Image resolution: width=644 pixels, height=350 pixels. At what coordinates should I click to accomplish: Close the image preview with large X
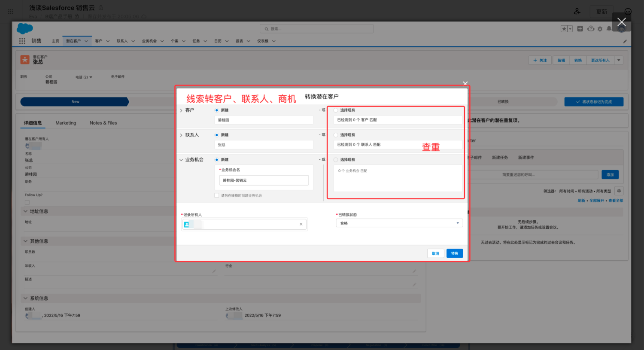tap(621, 22)
